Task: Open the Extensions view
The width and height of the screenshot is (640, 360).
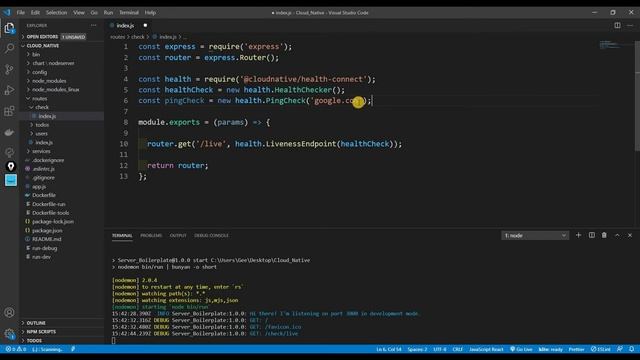Action: tap(9, 111)
